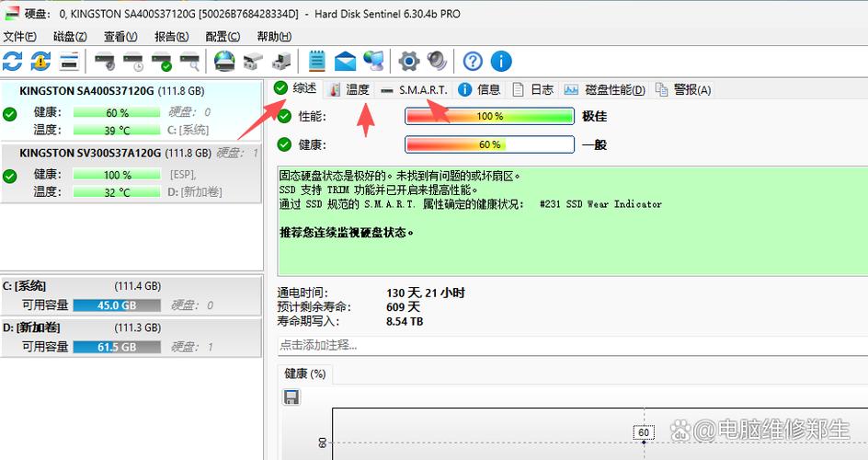The width and height of the screenshot is (868, 460).
Task: Click the blue info circle toolbar icon
Action: tap(501, 61)
